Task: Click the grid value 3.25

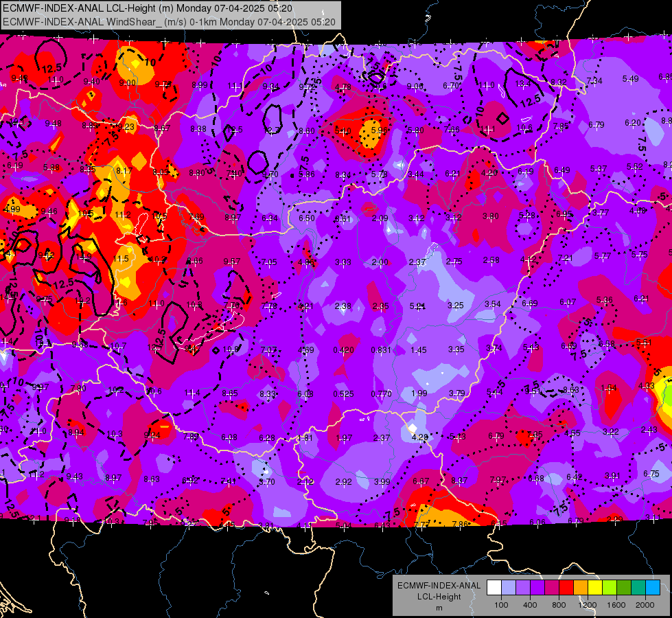Action: click(x=456, y=306)
